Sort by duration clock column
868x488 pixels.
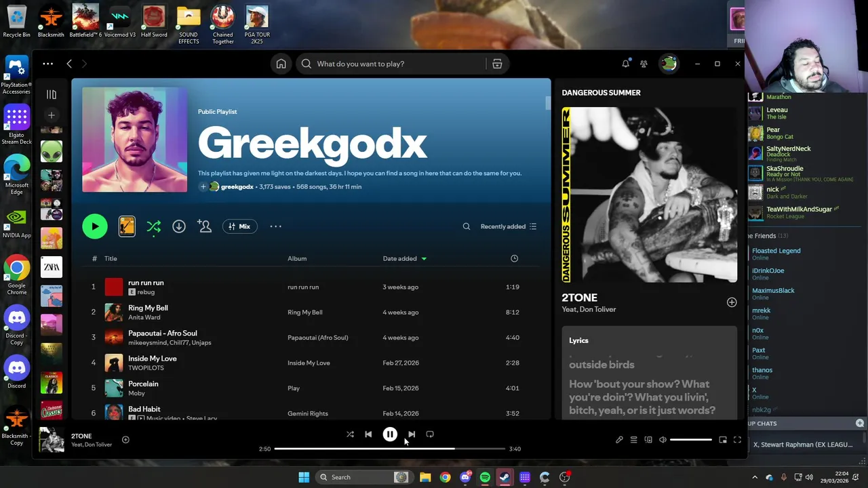(x=514, y=258)
